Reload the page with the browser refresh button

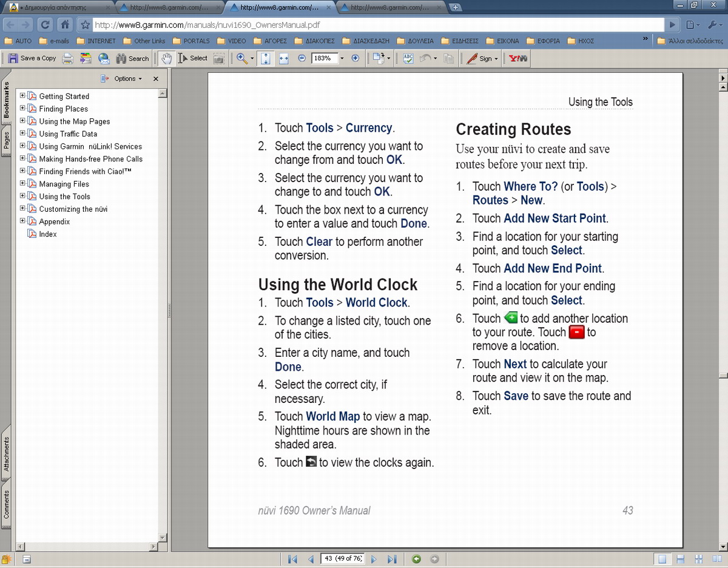44,25
